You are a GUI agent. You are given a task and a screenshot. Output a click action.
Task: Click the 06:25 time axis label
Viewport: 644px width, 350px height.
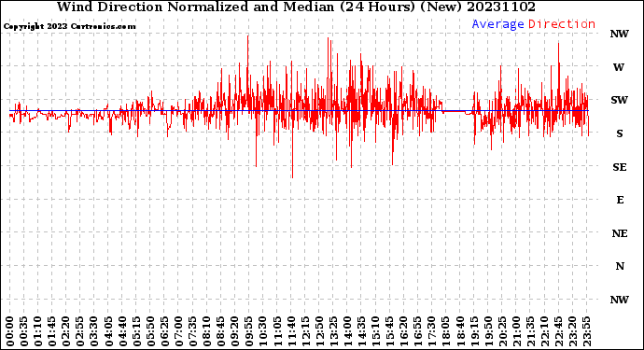[x=164, y=331]
